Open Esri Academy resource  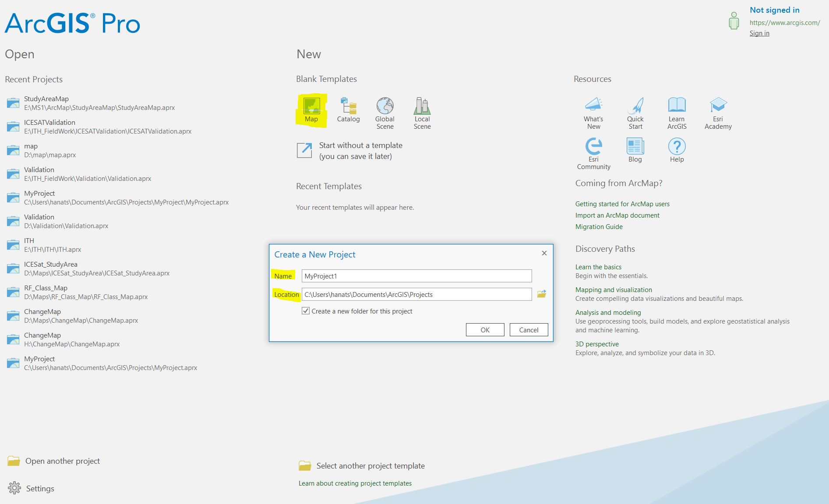(x=718, y=105)
